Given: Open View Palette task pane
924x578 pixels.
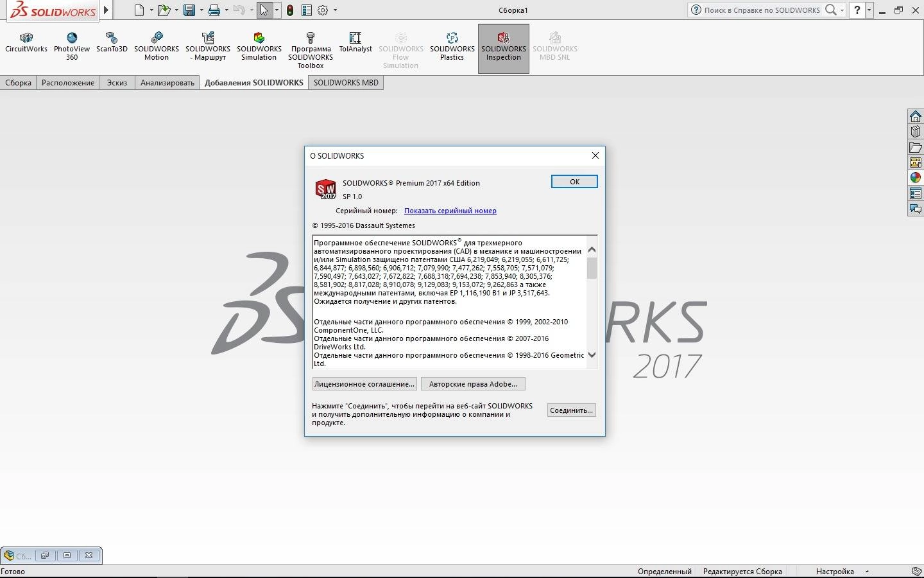Looking at the screenshot, I should click(916, 162).
